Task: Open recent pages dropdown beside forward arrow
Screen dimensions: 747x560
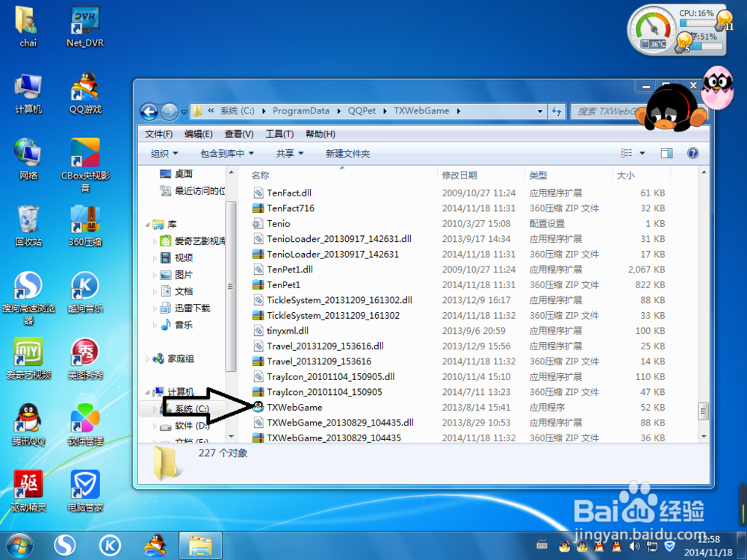Action: [x=184, y=113]
